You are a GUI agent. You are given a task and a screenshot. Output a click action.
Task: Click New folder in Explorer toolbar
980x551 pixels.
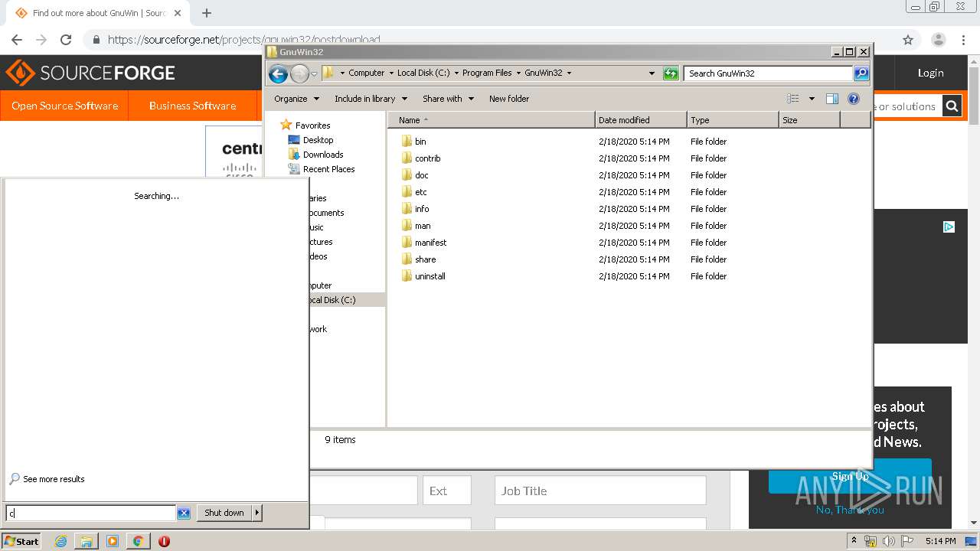[509, 99]
